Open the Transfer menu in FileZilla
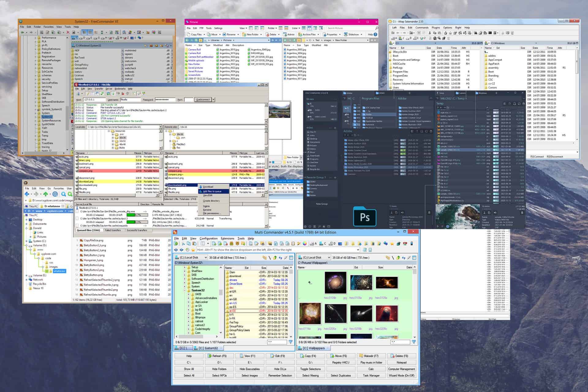Screen dimensions: 588x392 tap(99, 89)
